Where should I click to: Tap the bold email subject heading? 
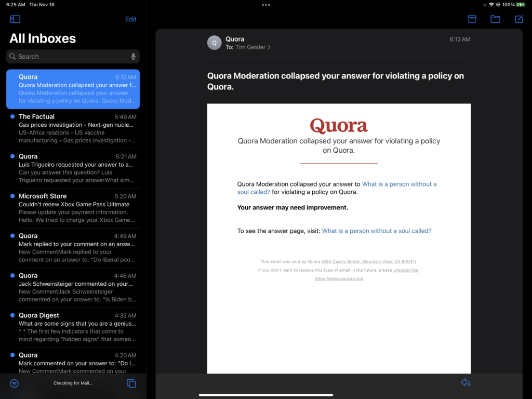[336, 81]
